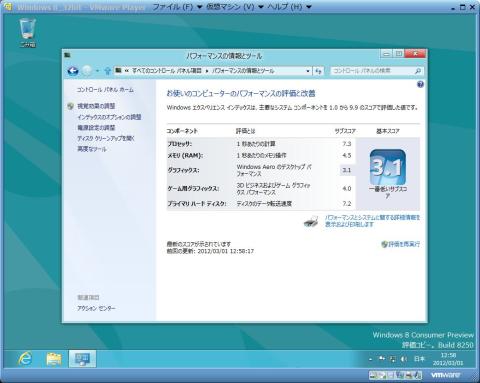Launch Internet Explorer from the taskbar
This screenshot has width=480, height=383.
pyautogui.click(x=25, y=359)
